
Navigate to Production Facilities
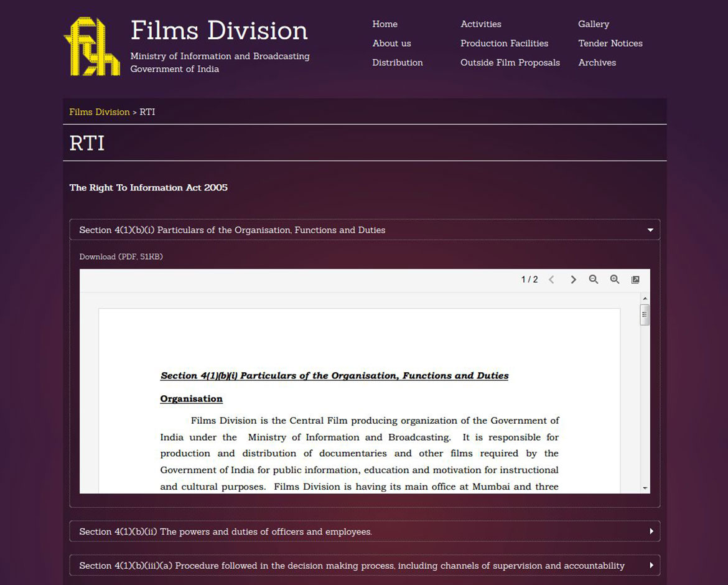click(x=504, y=43)
